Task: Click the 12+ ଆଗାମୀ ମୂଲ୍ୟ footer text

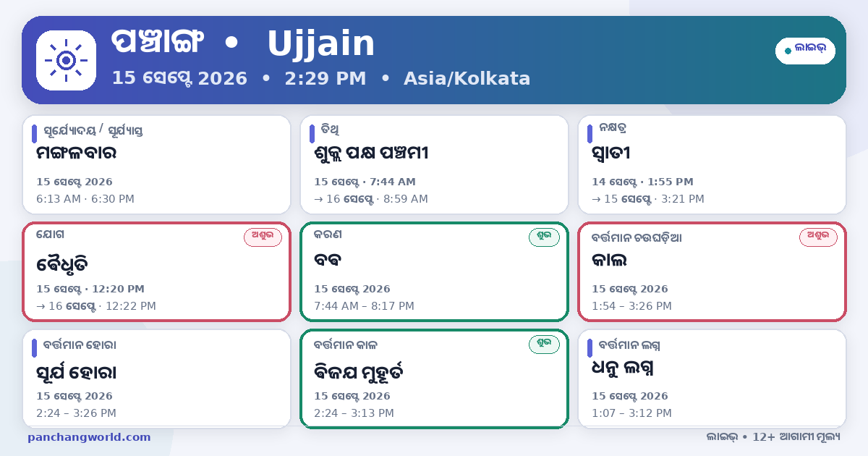Action: (796, 437)
